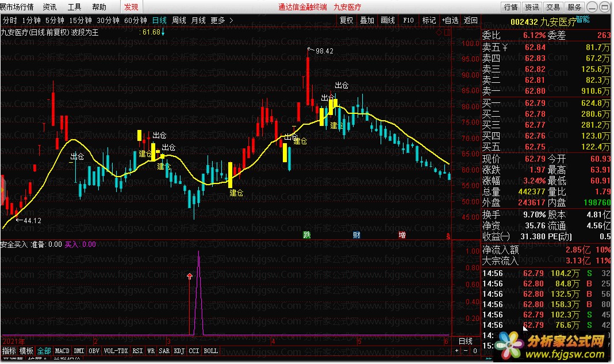
Task: Click the red 增 marker icon
Action: (402, 235)
